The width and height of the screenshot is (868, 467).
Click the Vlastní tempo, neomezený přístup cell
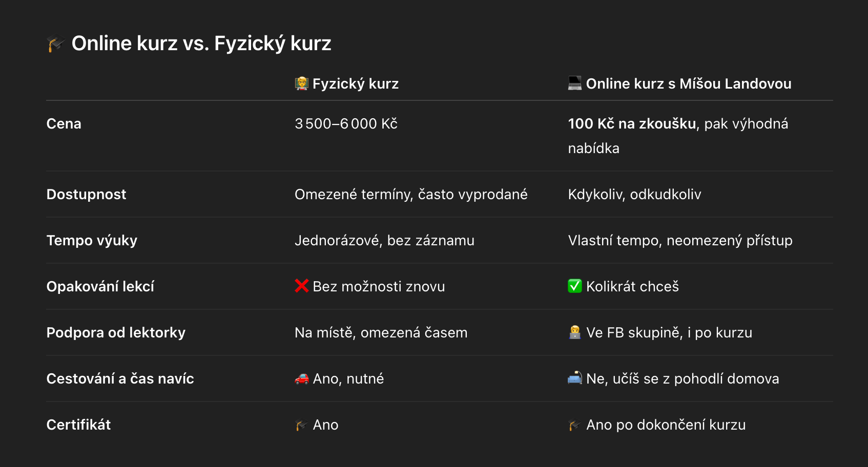680,241
